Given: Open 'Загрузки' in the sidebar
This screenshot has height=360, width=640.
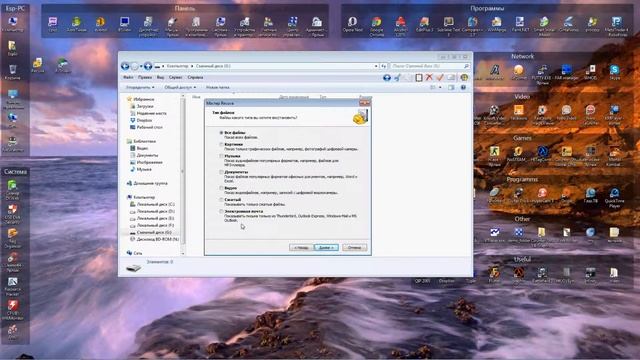Looking at the screenshot, I should point(142,106).
